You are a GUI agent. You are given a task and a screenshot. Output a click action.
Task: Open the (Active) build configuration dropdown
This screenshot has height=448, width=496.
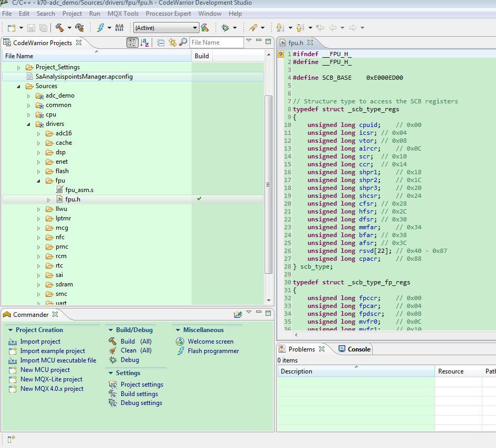166,28
